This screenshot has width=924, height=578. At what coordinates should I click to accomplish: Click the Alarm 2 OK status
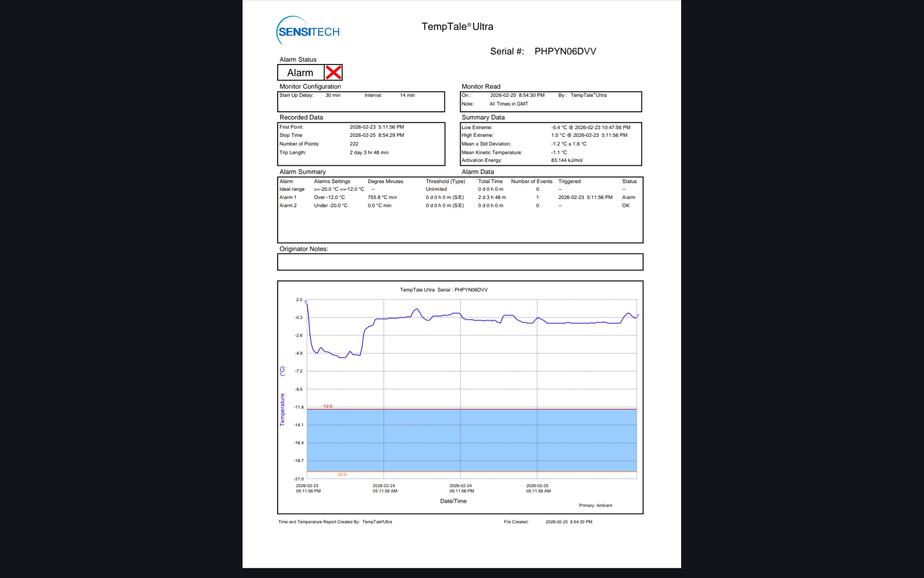[x=626, y=206]
